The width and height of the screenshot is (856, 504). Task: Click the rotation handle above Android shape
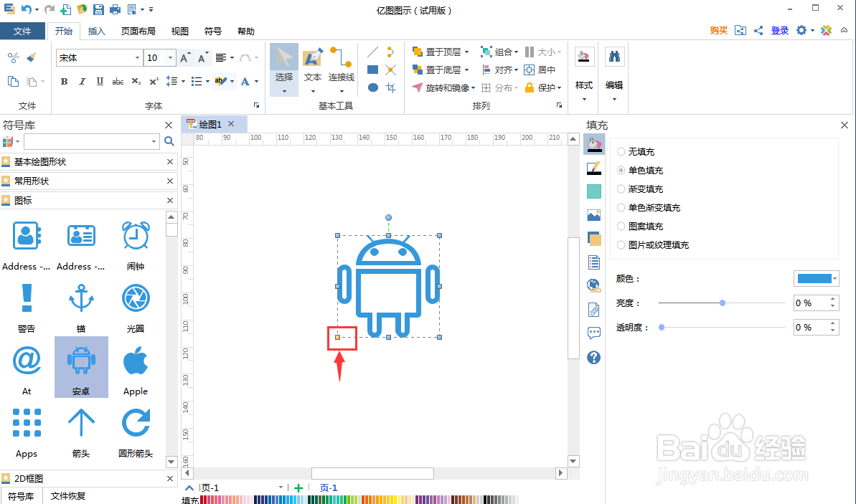[388, 218]
